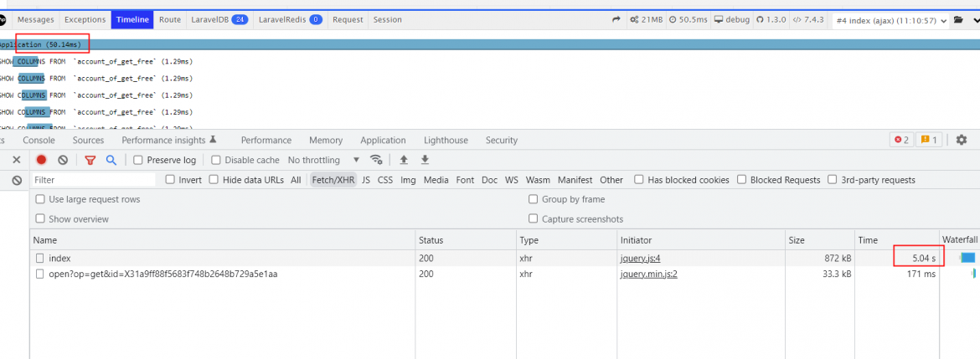This screenshot has width=980, height=359.
Task: Open the debugbar Session tab
Action: click(388, 19)
